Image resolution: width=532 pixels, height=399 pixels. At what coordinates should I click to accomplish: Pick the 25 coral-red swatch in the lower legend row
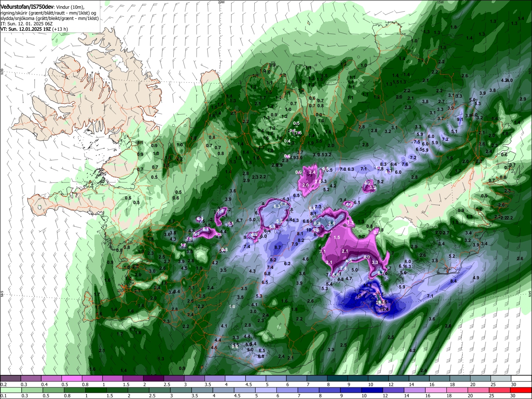[500, 390]
